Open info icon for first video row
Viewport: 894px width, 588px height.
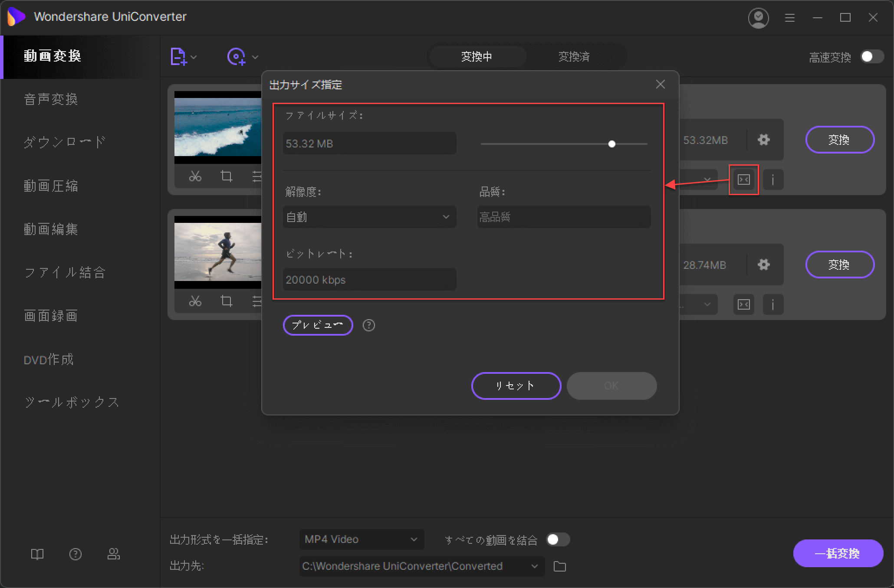point(773,180)
